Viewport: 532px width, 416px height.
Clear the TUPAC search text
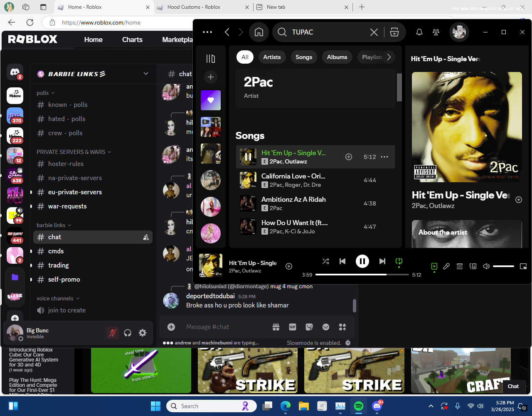[374, 32]
